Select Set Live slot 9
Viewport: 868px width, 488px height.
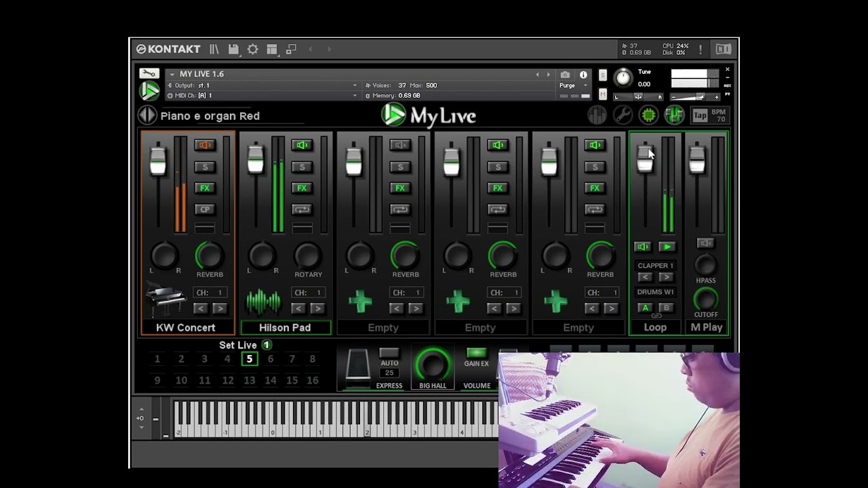(157, 381)
